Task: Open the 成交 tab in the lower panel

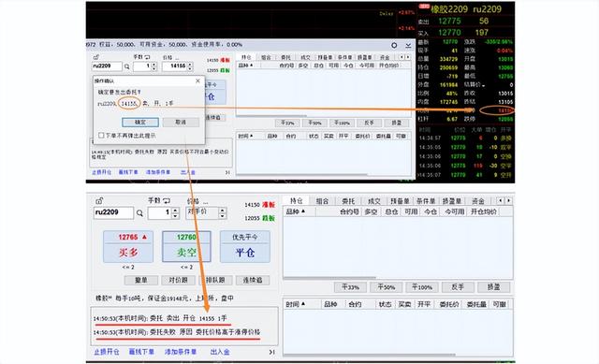Action: tap(374, 201)
